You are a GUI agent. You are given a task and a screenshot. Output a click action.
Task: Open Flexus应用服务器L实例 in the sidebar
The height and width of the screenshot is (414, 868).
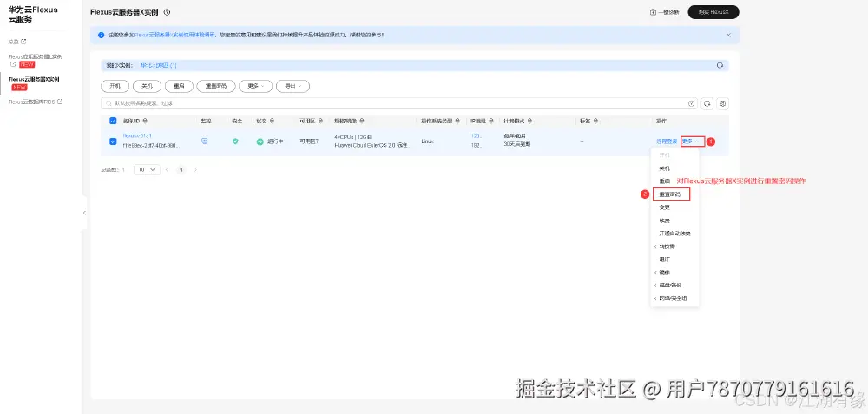pos(36,57)
